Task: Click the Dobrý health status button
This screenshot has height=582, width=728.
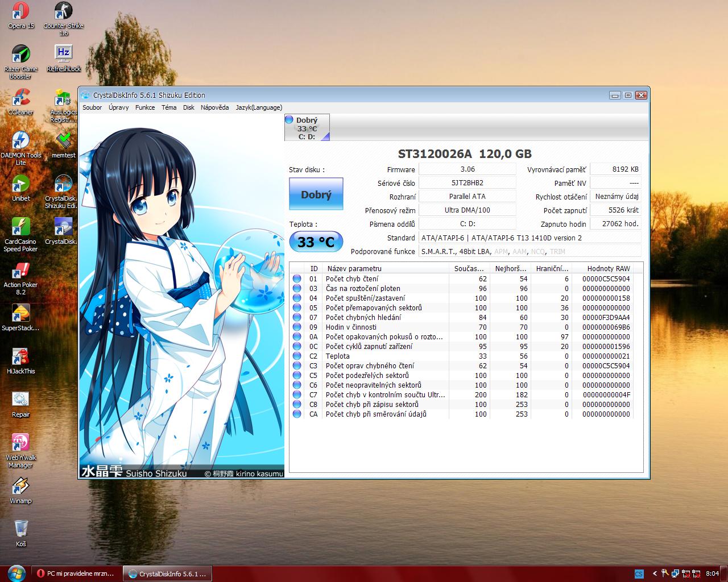Action: (x=316, y=194)
